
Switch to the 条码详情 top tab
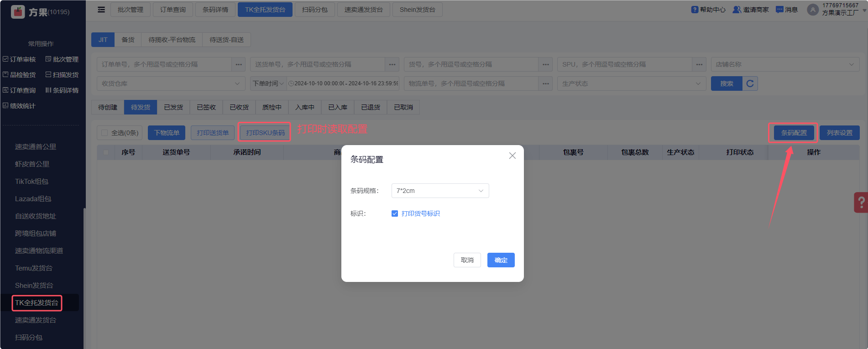tap(215, 10)
